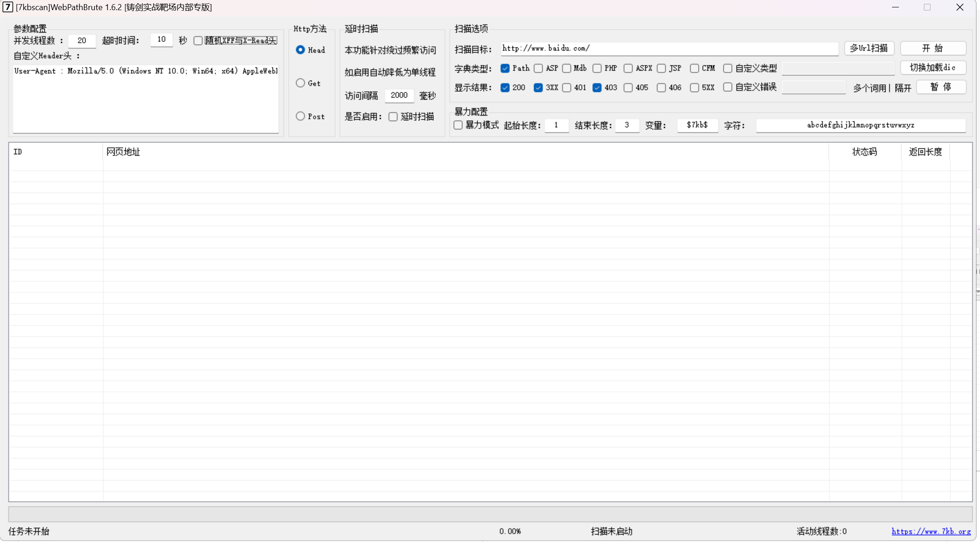Screen dimensions: 980x542
Task: Click the 状态码 column header
Action: [864, 152]
